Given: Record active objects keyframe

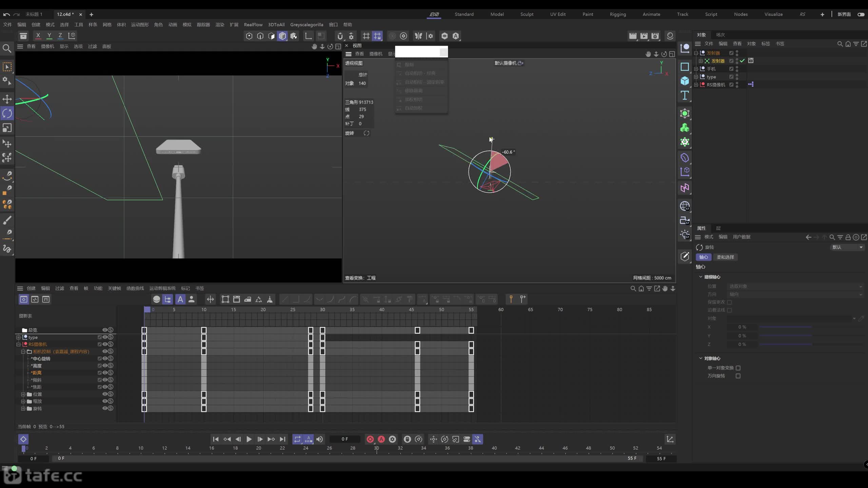Looking at the screenshot, I should [x=370, y=439].
